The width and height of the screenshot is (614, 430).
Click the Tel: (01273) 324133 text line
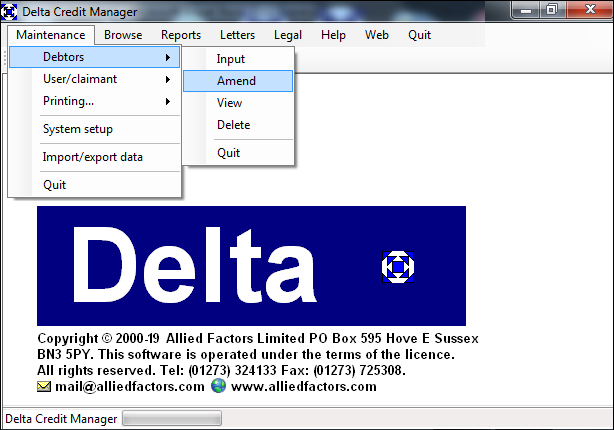pyautogui.click(x=221, y=370)
